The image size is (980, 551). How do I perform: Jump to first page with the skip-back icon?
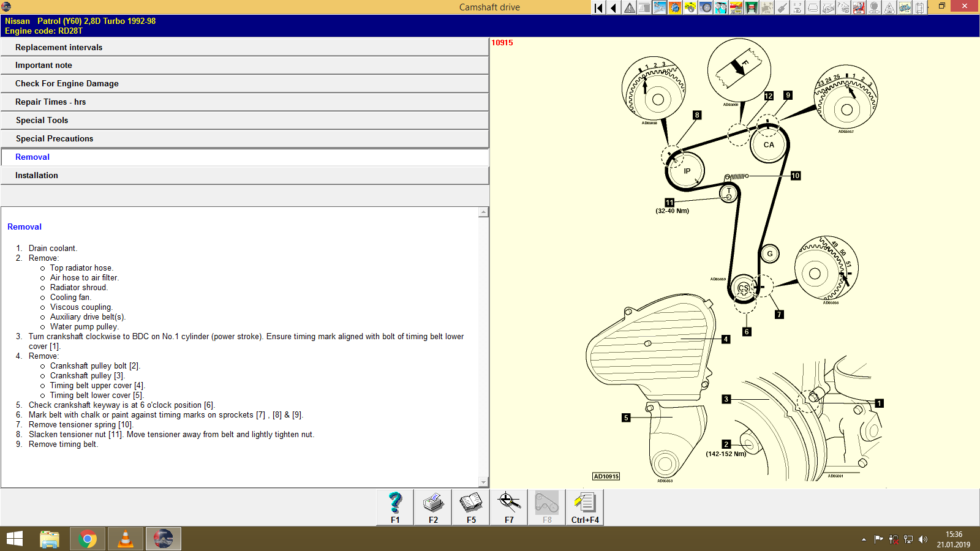click(598, 7)
